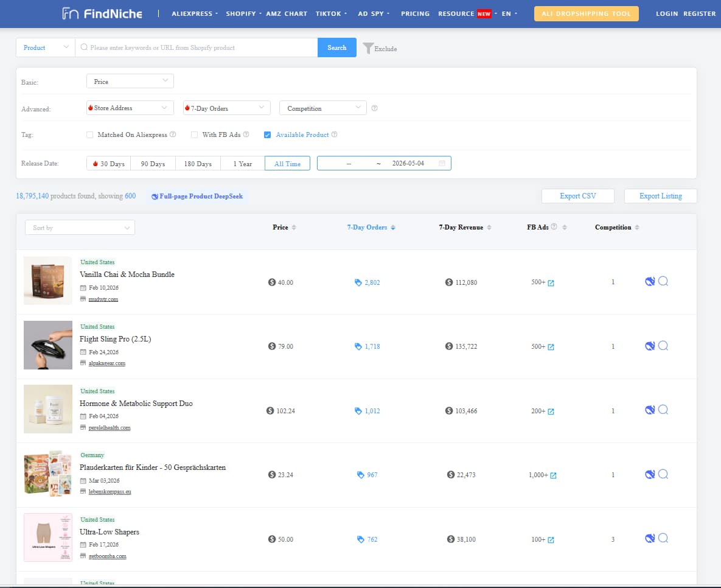Sort by Price column arrows

coord(294,227)
